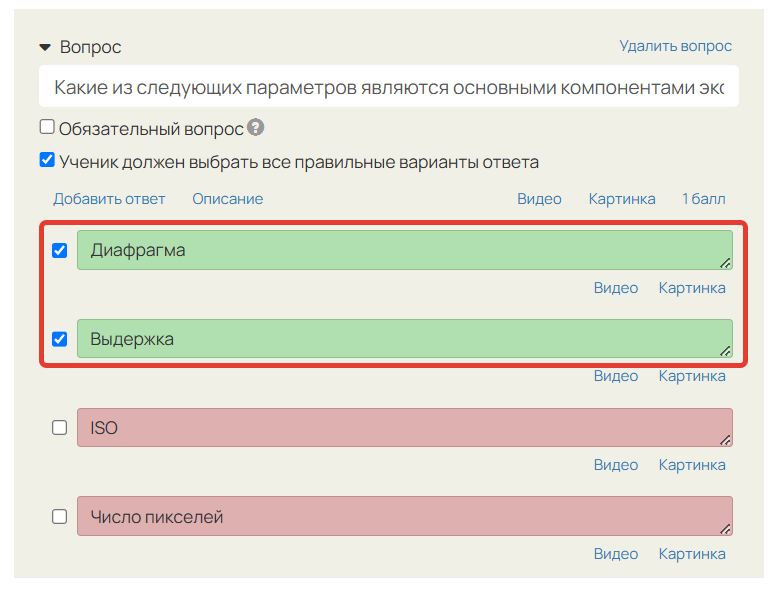Enable the Обязательный вопрос checkbox
Viewport: 778px width, 591px height.
47,127
